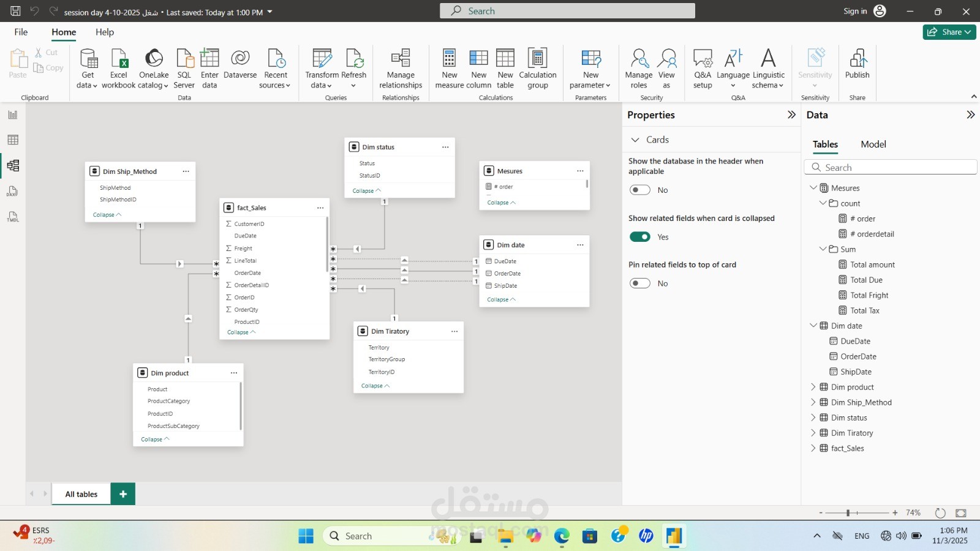Viewport: 980px width, 551px height.
Task: Select Total amount measure in Data pane
Action: pyautogui.click(x=872, y=264)
